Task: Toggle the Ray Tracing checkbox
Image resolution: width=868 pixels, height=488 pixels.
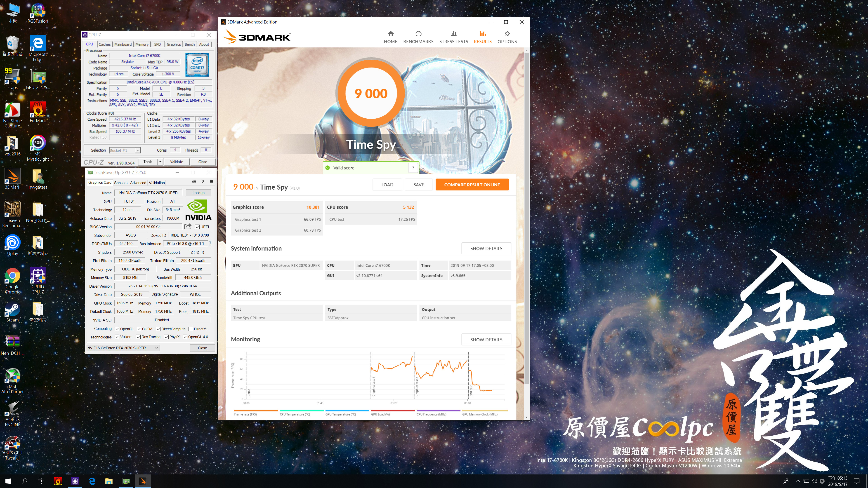Action: pos(138,337)
